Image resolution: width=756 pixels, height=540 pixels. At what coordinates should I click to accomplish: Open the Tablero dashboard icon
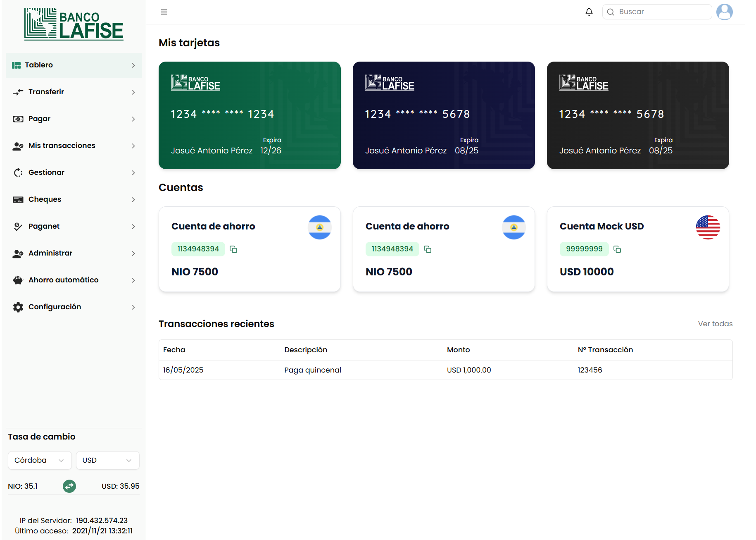click(x=17, y=65)
